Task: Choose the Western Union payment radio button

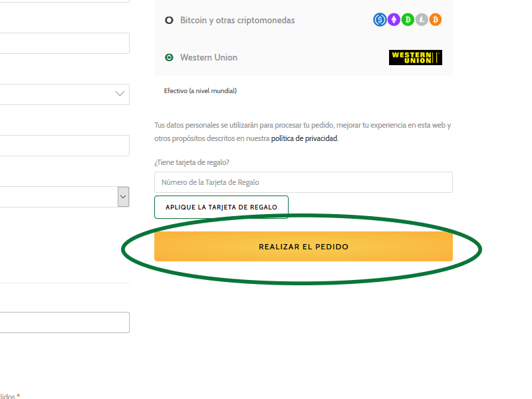Action: click(168, 57)
